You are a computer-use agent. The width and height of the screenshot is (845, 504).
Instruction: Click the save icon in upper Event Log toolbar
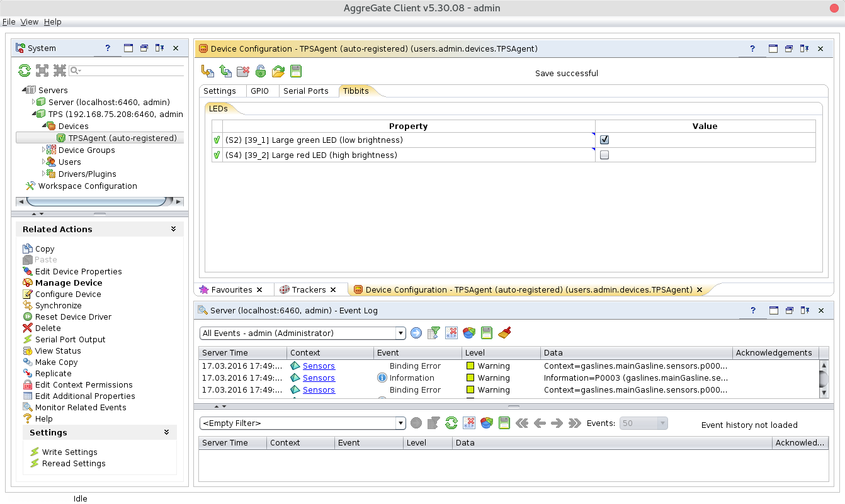(486, 333)
